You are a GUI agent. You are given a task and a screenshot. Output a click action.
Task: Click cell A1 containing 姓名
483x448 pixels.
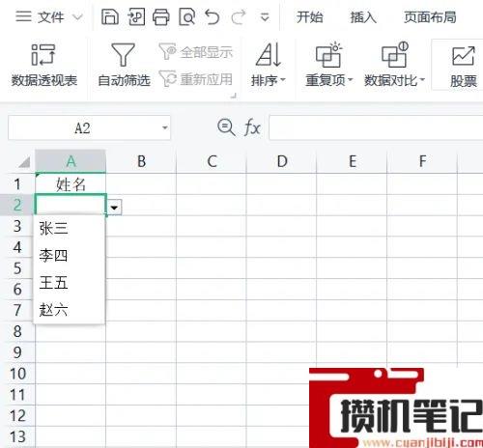point(71,184)
